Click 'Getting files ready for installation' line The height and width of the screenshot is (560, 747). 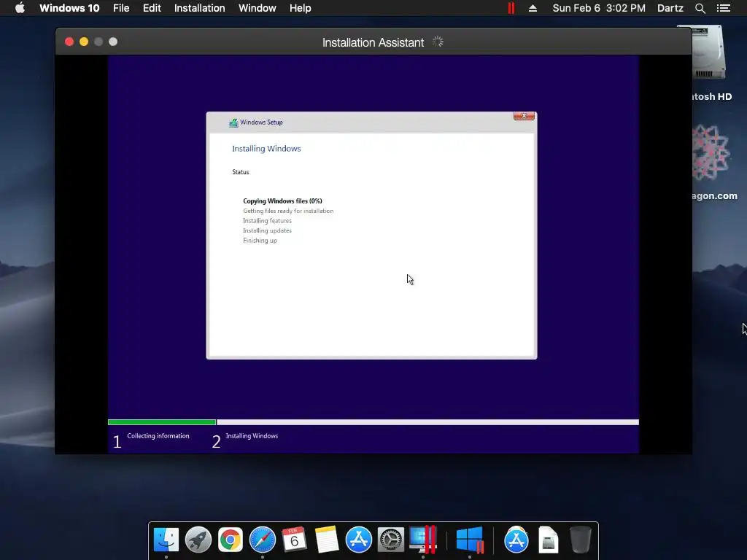288,211
